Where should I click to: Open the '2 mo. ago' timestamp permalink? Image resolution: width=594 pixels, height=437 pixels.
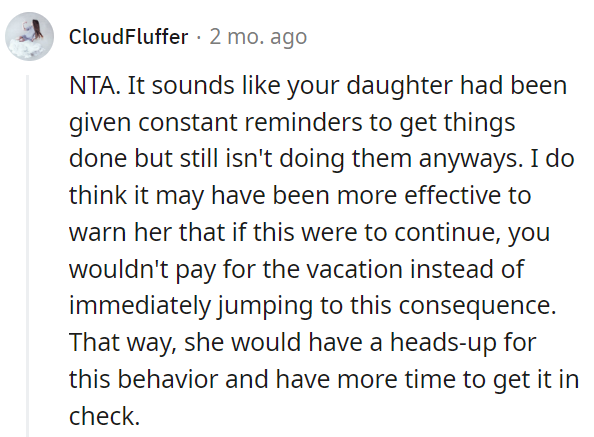pos(258,37)
